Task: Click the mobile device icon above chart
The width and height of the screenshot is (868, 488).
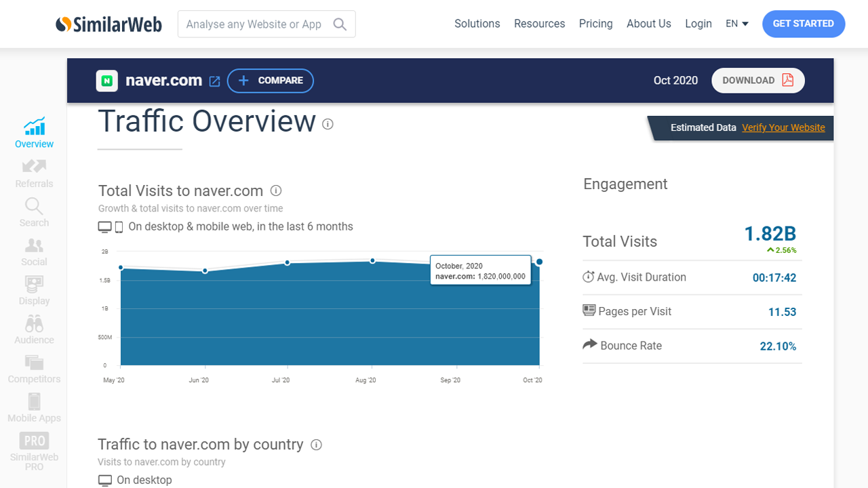Action: pos(119,227)
